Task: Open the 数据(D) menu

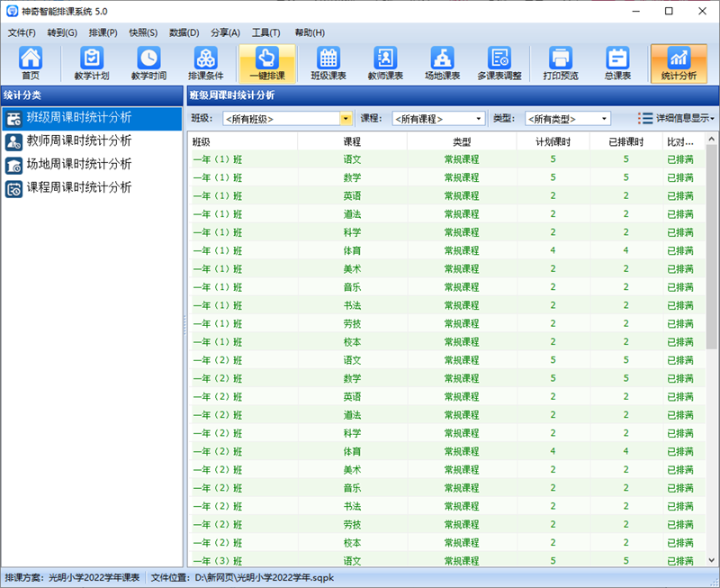Action: (184, 32)
